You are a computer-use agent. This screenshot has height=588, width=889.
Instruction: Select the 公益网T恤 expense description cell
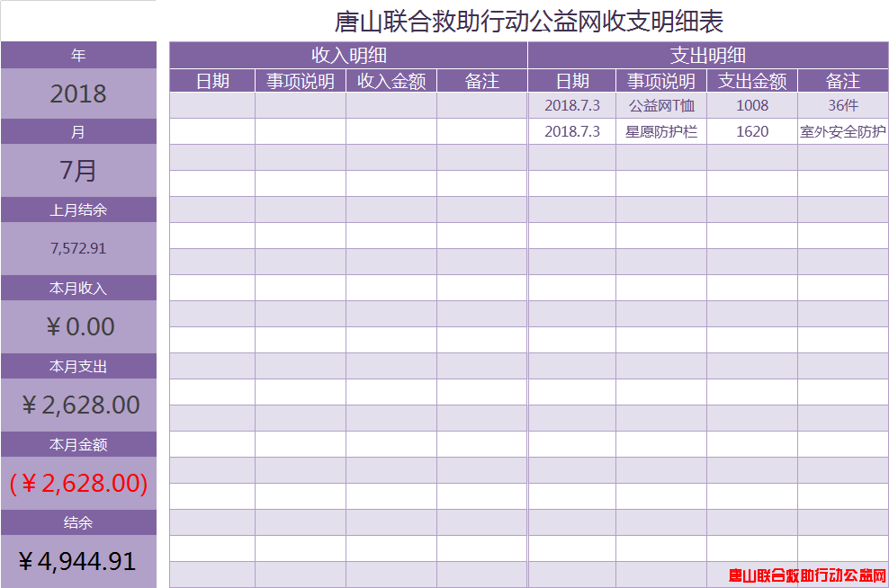(x=661, y=105)
